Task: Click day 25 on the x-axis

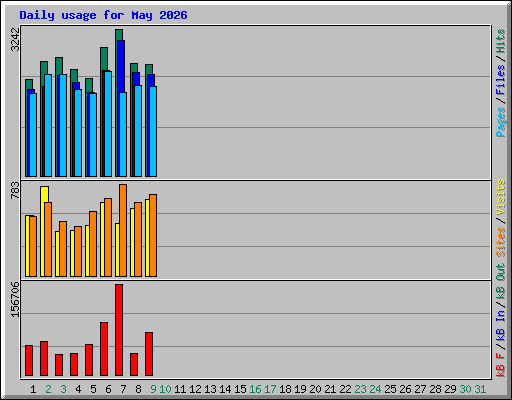Action: point(390,389)
